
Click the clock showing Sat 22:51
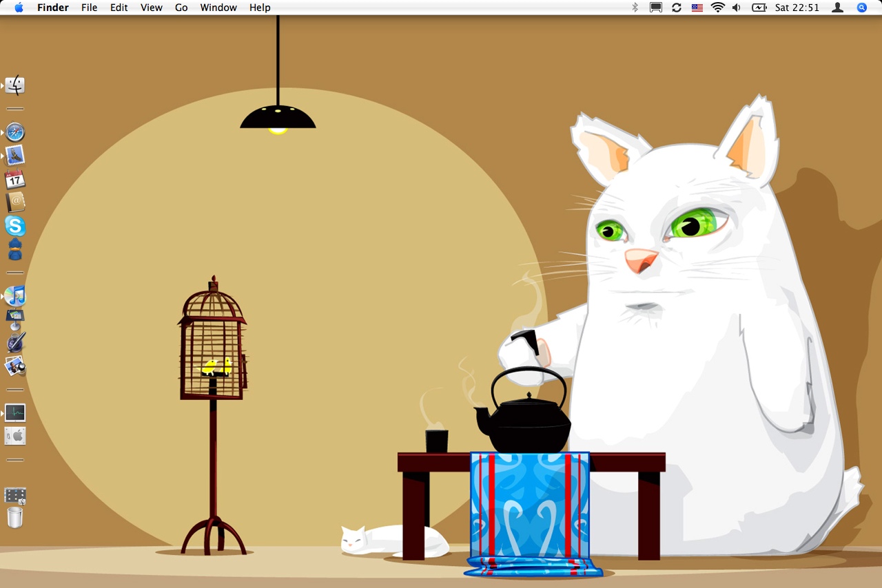[x=797, y=8]
